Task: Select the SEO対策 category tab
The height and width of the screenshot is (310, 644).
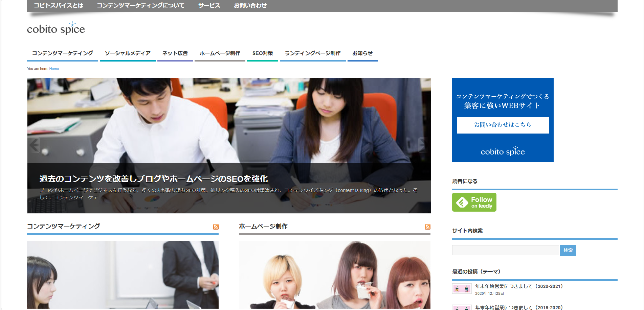Action: [263, 53]
